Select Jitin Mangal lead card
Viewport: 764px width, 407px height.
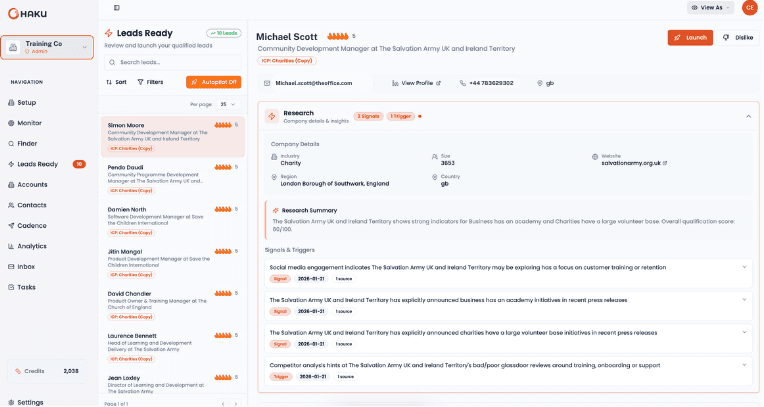click(x=172, y=263)
